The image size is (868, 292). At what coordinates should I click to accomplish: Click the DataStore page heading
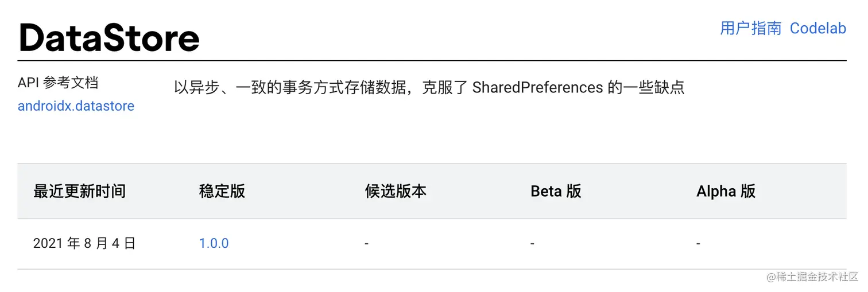(109, 38)
